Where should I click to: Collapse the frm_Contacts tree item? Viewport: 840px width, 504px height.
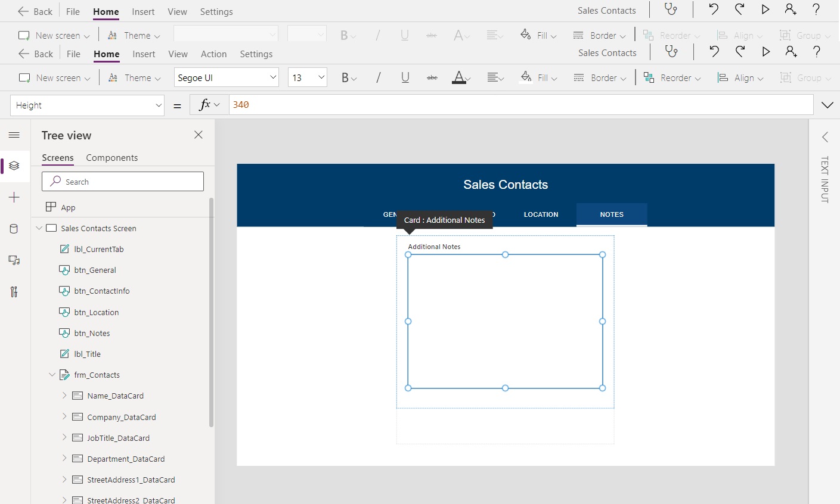52,375
